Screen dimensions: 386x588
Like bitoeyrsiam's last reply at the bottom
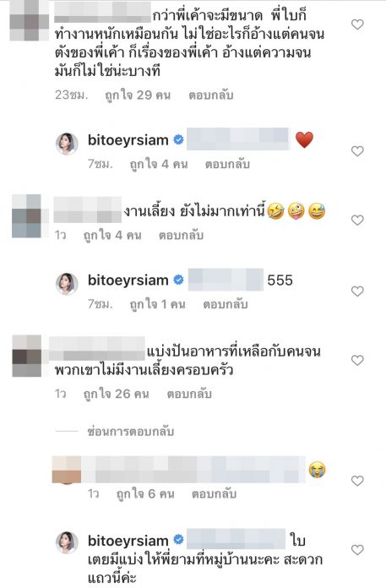pos(357,550)
